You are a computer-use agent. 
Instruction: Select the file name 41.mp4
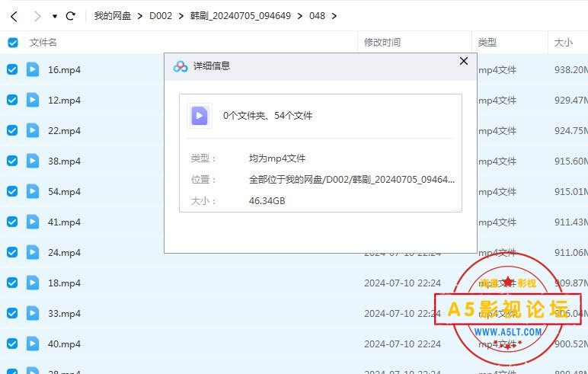tap(64, 222)
